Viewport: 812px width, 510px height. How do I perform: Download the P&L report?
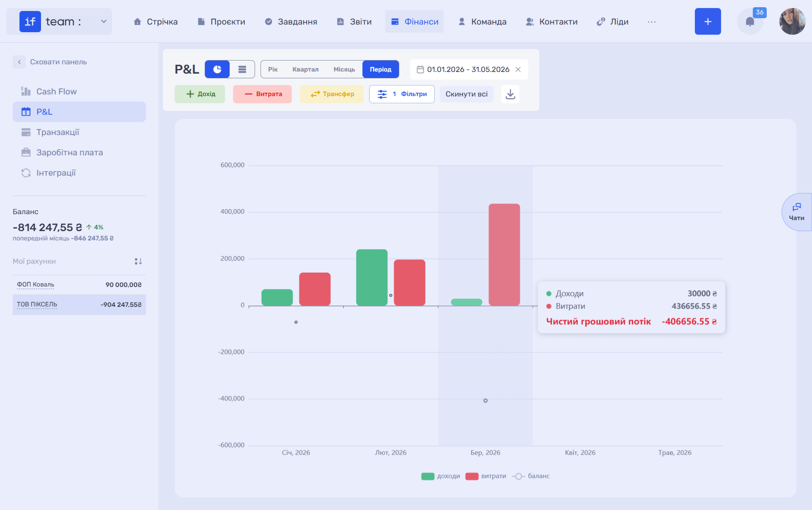[x=510, y=94]
